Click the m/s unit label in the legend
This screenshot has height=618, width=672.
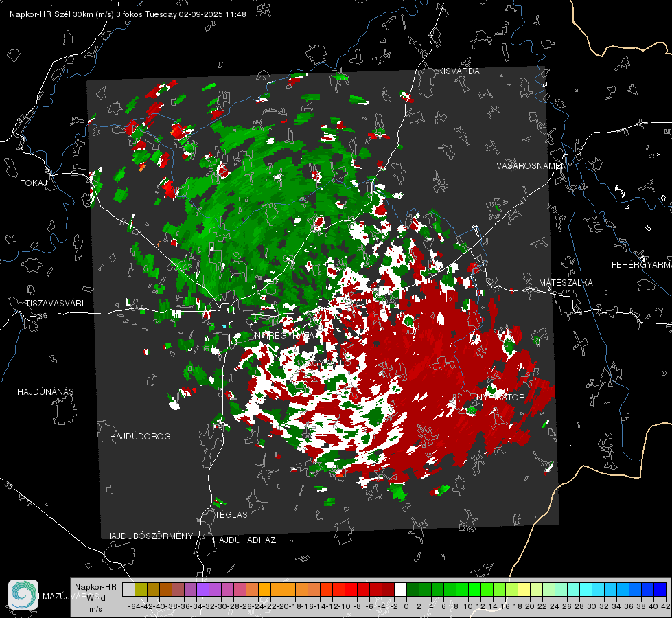click(95, 609)
